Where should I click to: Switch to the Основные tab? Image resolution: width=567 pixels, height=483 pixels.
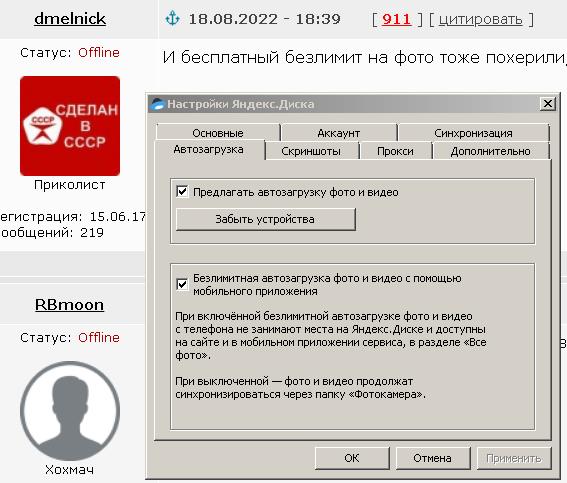coord(218,133)
